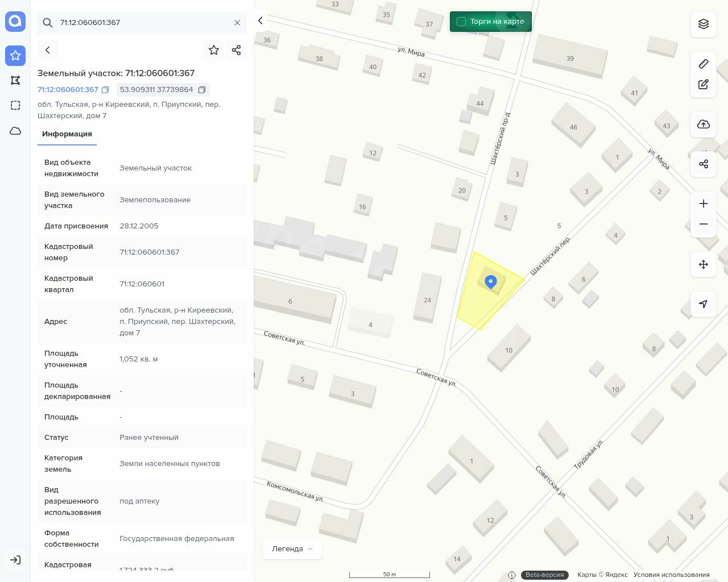The image size is (728, 582).
Task: Open Условия использования link
Action: point(671,575)
